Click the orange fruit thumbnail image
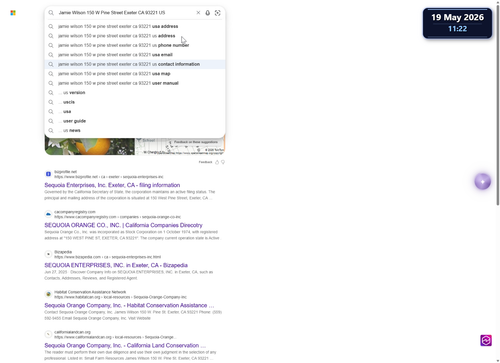 point(90,147)
